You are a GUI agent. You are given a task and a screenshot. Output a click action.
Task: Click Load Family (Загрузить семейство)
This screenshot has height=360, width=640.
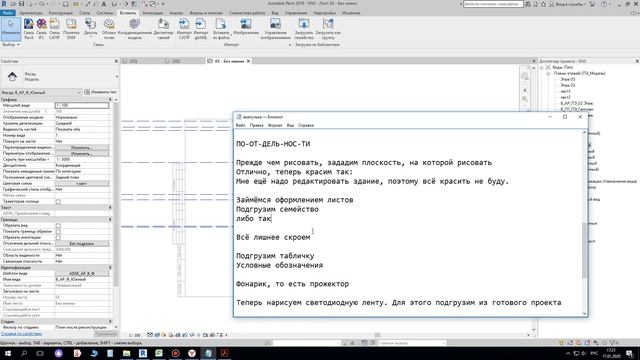pos(304,29)
